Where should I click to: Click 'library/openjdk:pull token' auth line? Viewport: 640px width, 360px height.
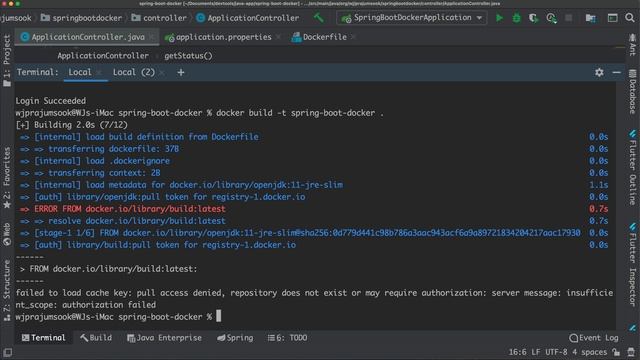[x=162, y=197]
